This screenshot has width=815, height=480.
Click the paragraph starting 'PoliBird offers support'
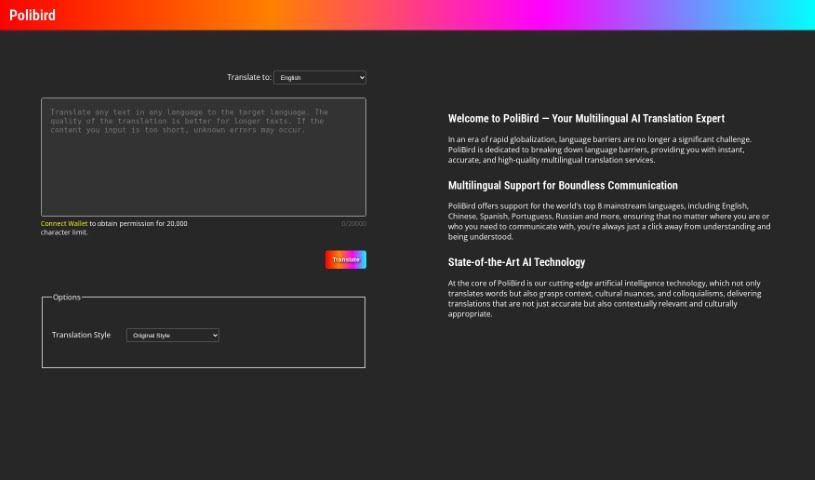point(609,222)
